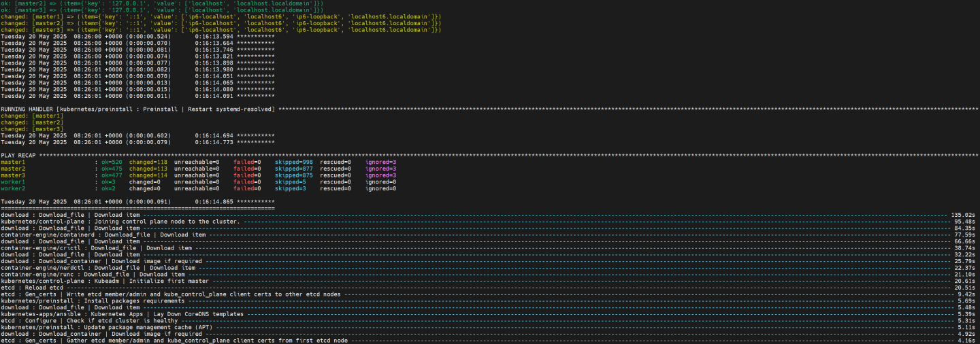This screenshot has height=344, width=980.
Task: Click master1 host name in play recap
Action: tap(13, 162)
